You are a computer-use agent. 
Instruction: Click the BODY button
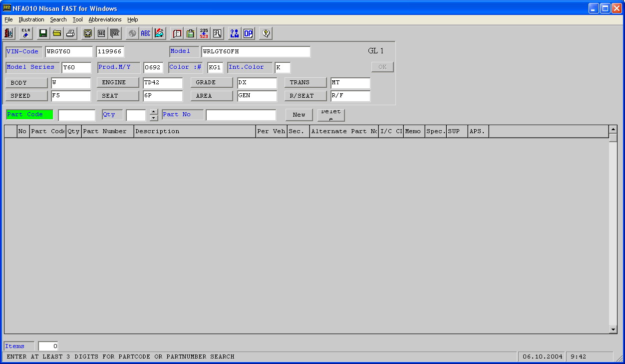[26, 83]
